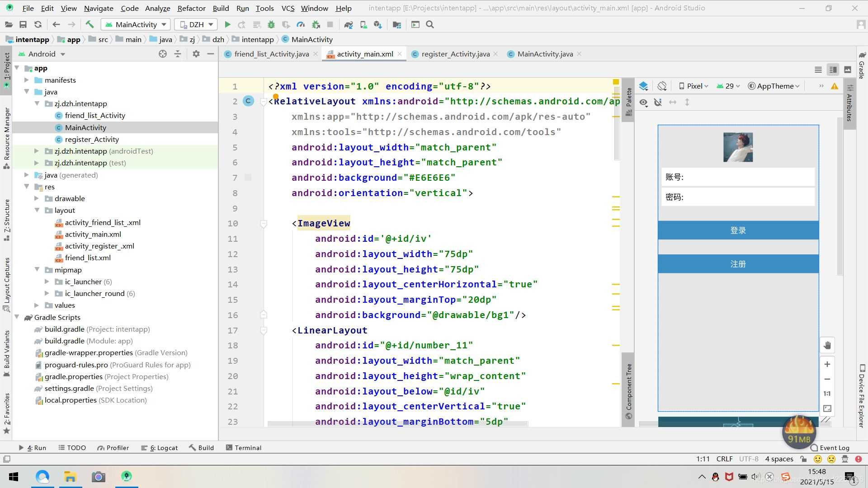Image resolution: width=868 pixels, height=488 pixels.
Task: Toggle view options with the eye icon
Action: click(x=643, y=103)
